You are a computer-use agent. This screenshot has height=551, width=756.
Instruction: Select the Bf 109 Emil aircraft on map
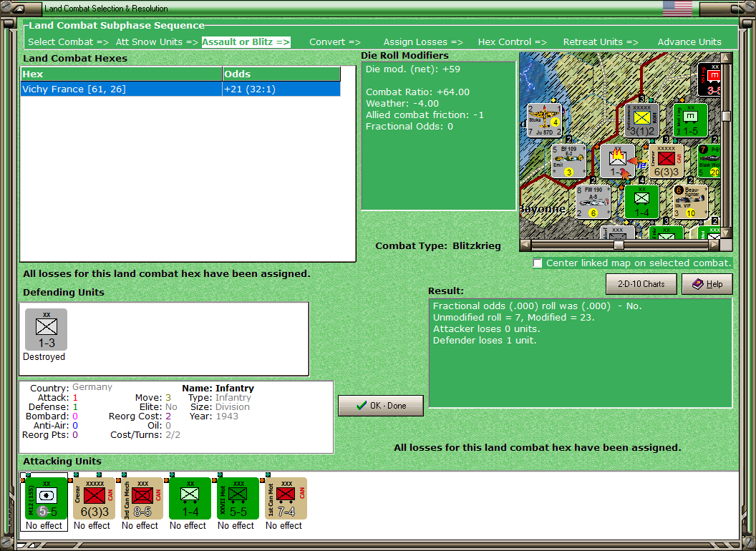(569, 160)
